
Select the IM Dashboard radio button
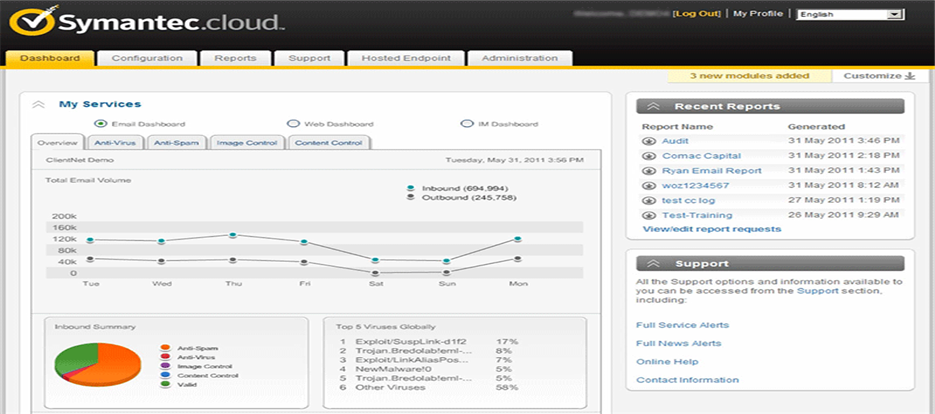(466, 124)
